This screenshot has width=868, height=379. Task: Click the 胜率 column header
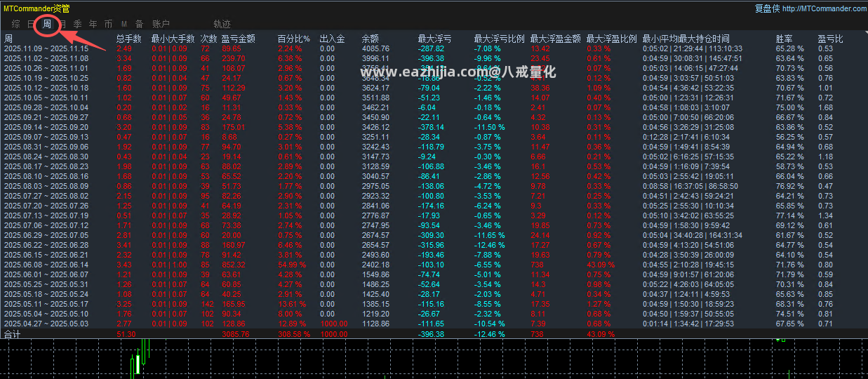point(784,39)
